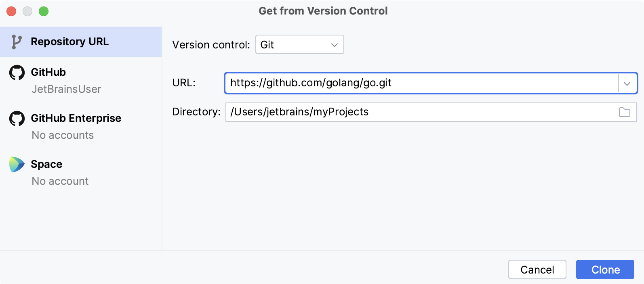Switch to the Repository URL section
Screen dimensions: 644x284
[x=70, y=42]
